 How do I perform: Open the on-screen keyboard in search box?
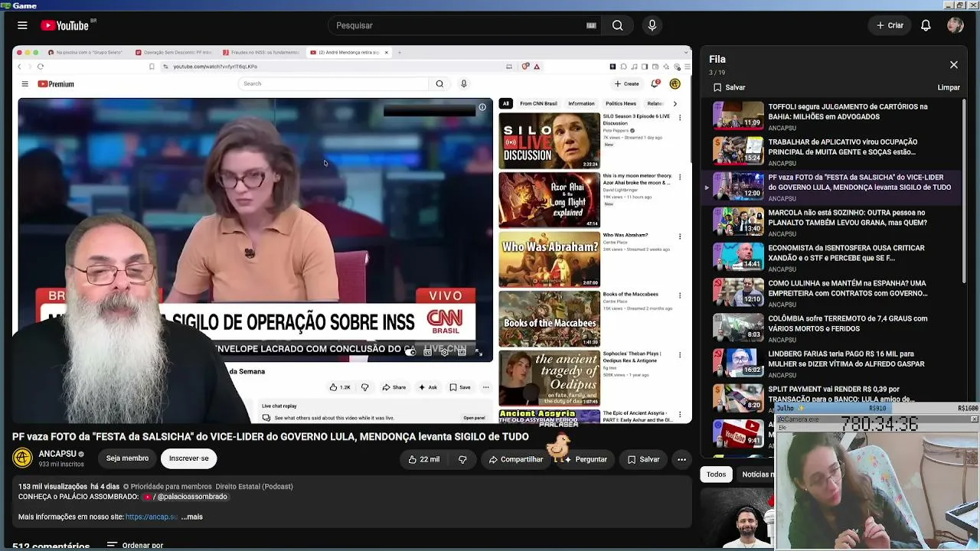coord(591,25)
